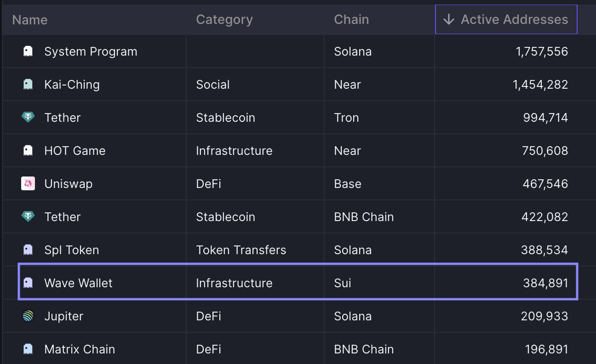Click the Jupiter swirl logo icon
This screenshot has height=364, width=596.
pos(28,316)
